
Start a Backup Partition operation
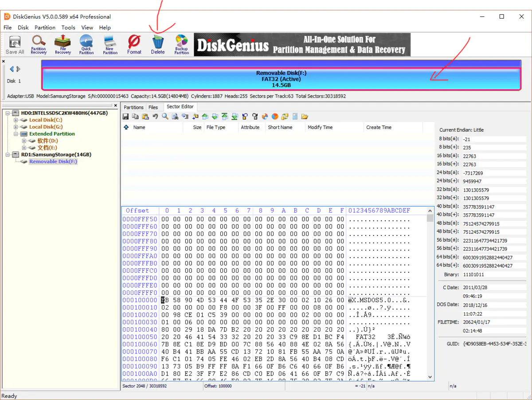click(181, 44)
